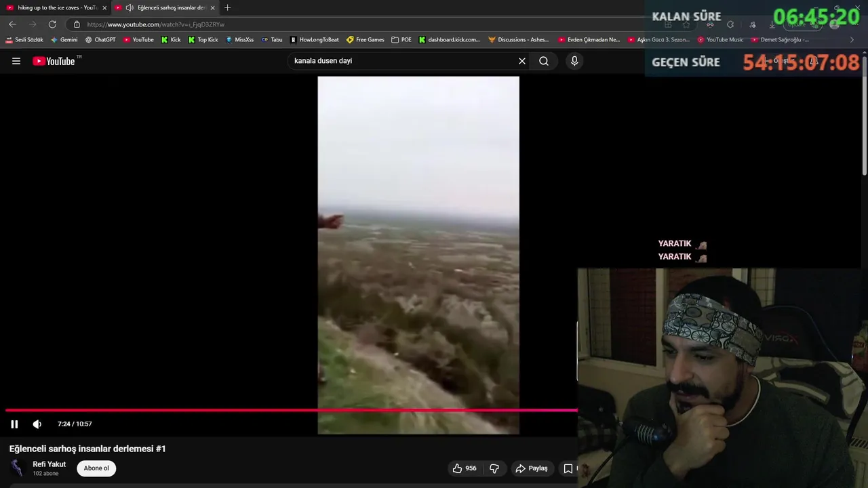Open dashboard.kick.com bookmark
The width and height of the screenshot is (868, 488).
(x=450, y=40)
